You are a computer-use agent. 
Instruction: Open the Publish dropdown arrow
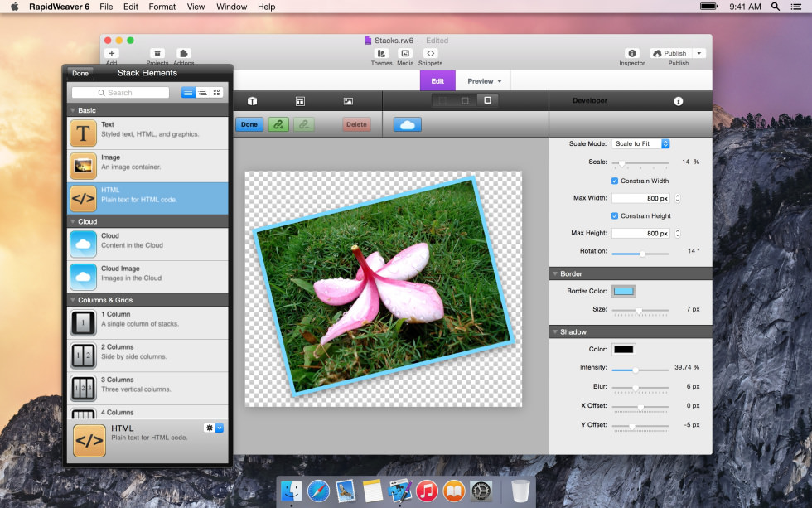point(699,53)
